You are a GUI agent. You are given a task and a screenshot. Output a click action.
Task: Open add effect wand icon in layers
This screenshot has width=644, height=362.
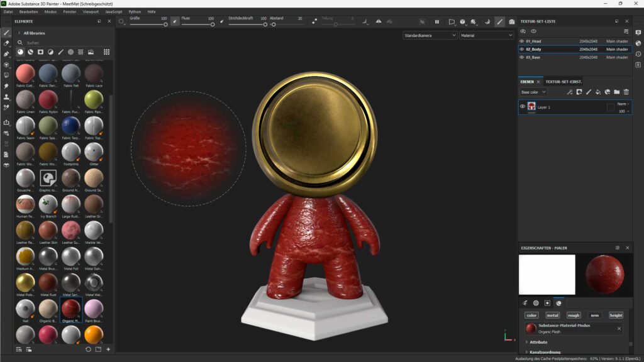tap(570, 92)
